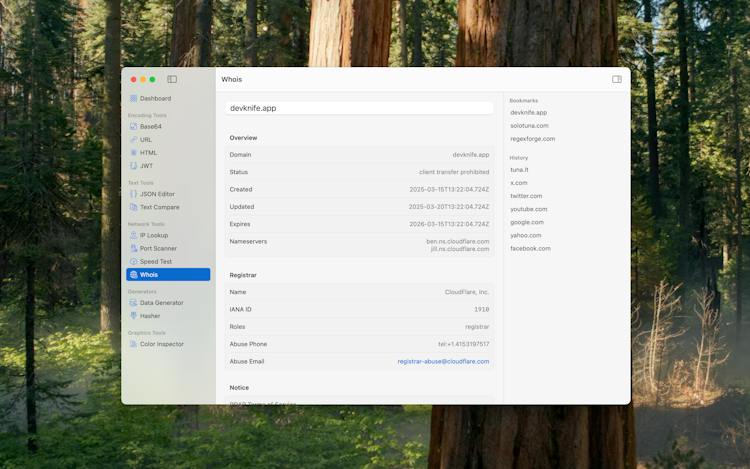Select Base64 in the sidebar
Screen dimensions: 750x469
tap(168, 127)
